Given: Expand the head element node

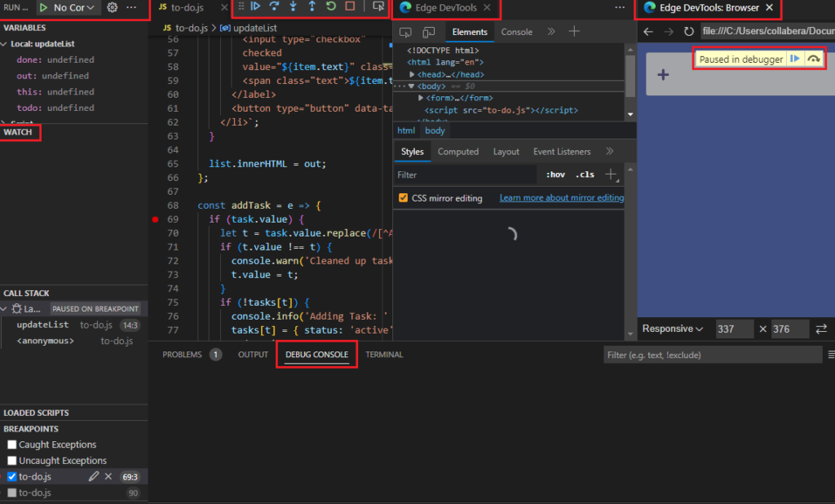Looking at the screenshot, I should tap(412, 74).
